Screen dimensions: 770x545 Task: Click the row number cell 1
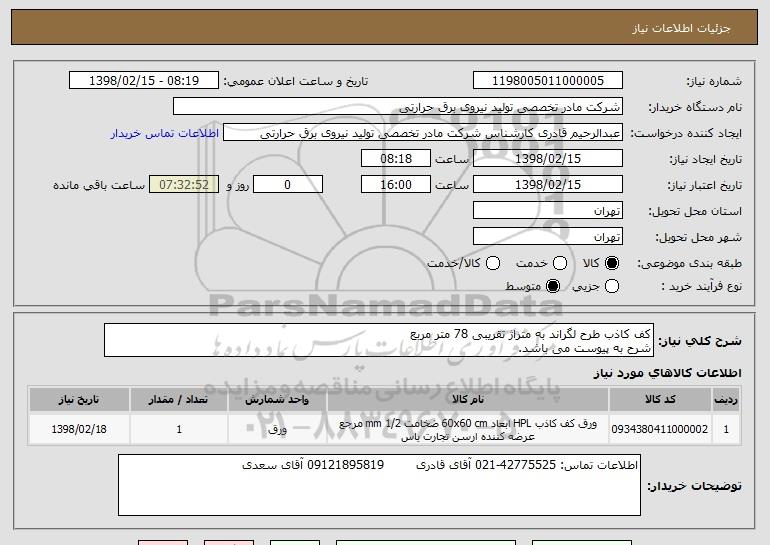click(x=726, y=429)
